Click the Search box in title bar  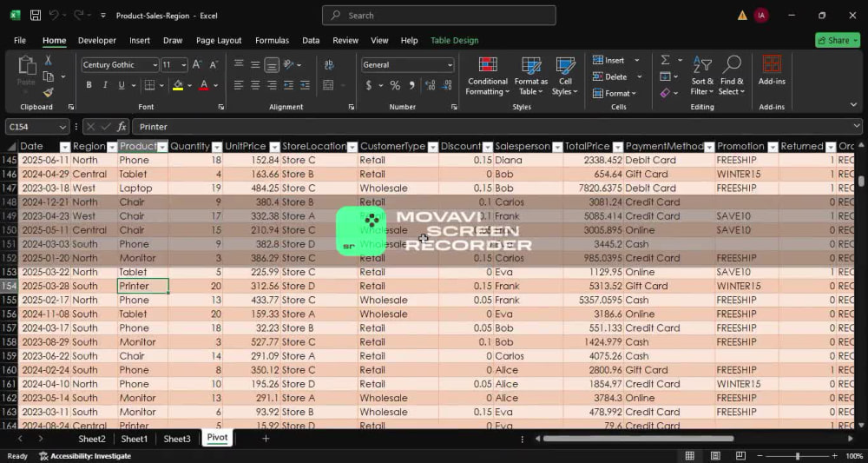[x=439, y=16]
